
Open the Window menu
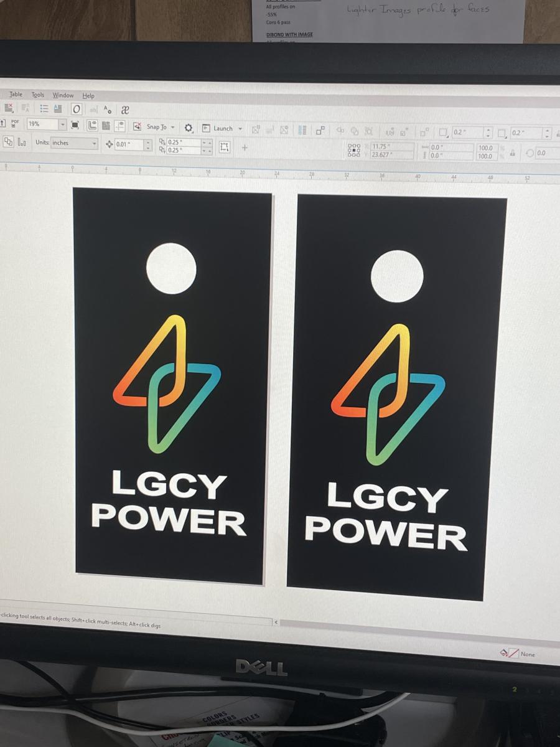point(63,95)
